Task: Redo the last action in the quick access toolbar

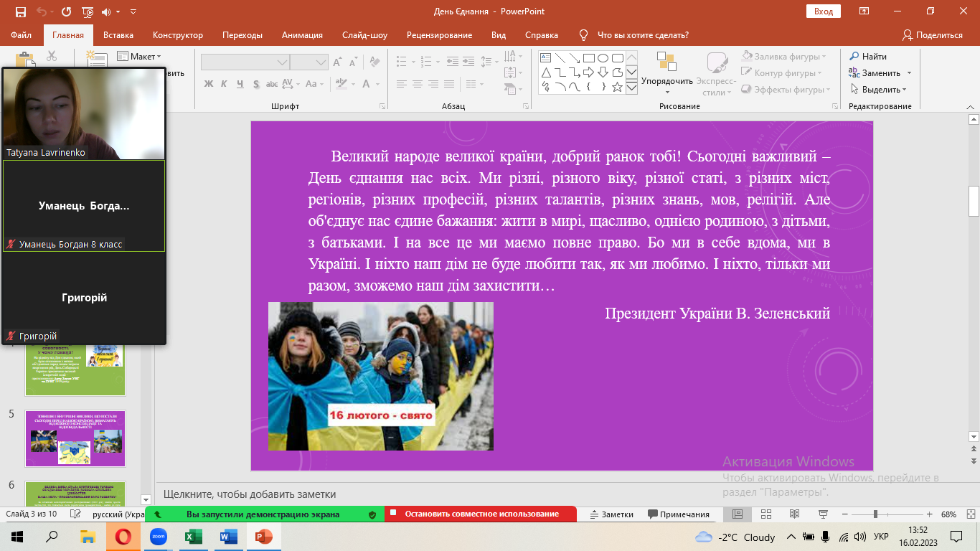Action: tap(67, 11)
